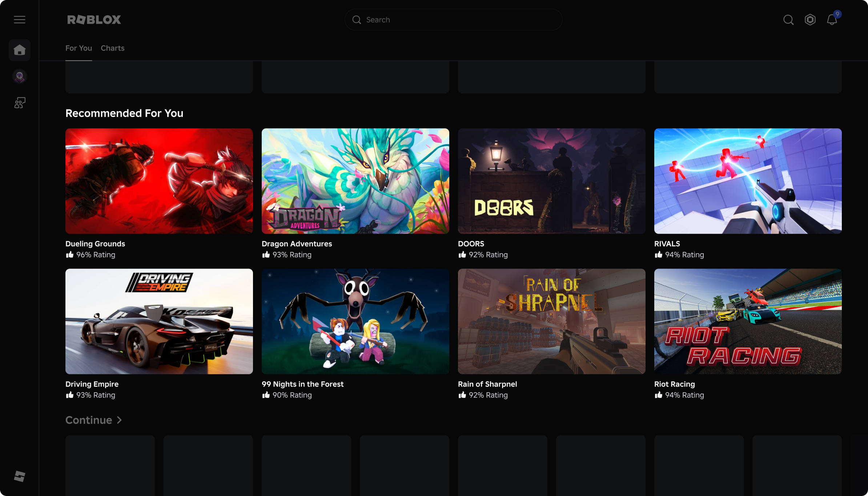
Task: Open the RIVALS game thumbnail
Action: point(748,181)
